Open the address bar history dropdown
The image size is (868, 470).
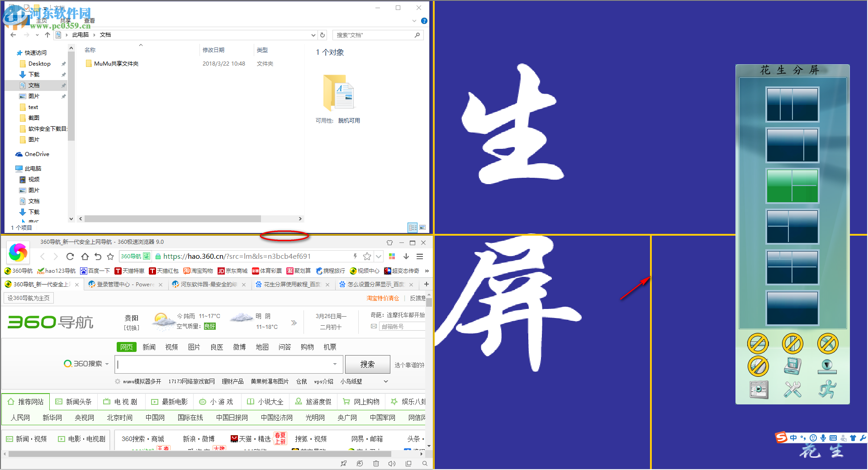(x=379, y=256)
